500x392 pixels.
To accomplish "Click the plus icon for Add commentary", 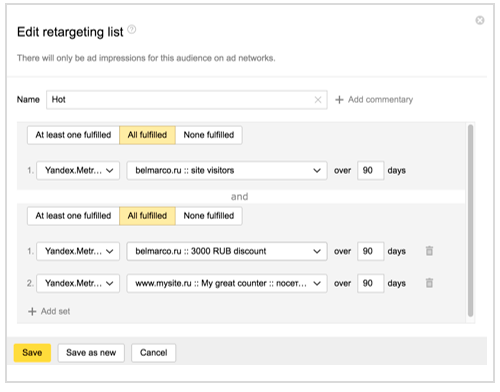I will [339, 100].
